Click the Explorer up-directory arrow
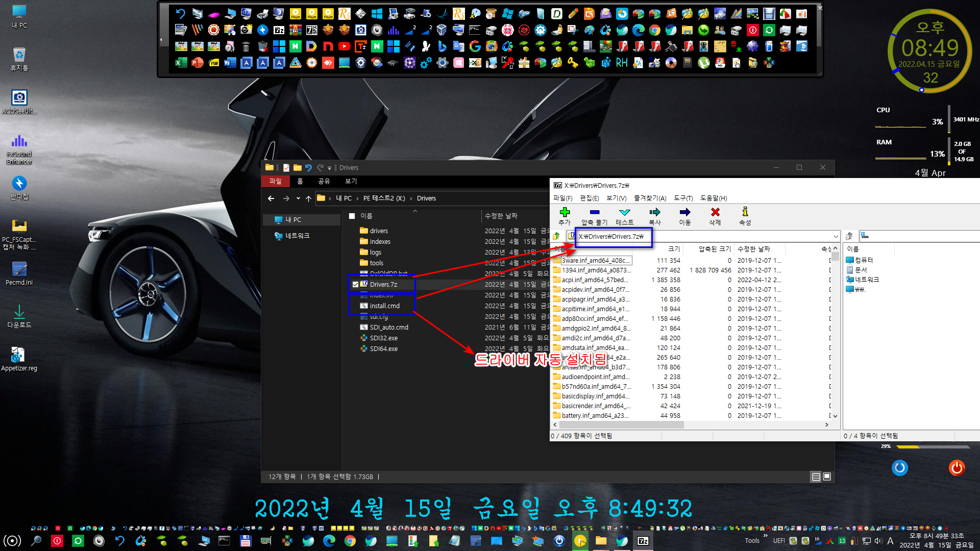 point(308,198)
